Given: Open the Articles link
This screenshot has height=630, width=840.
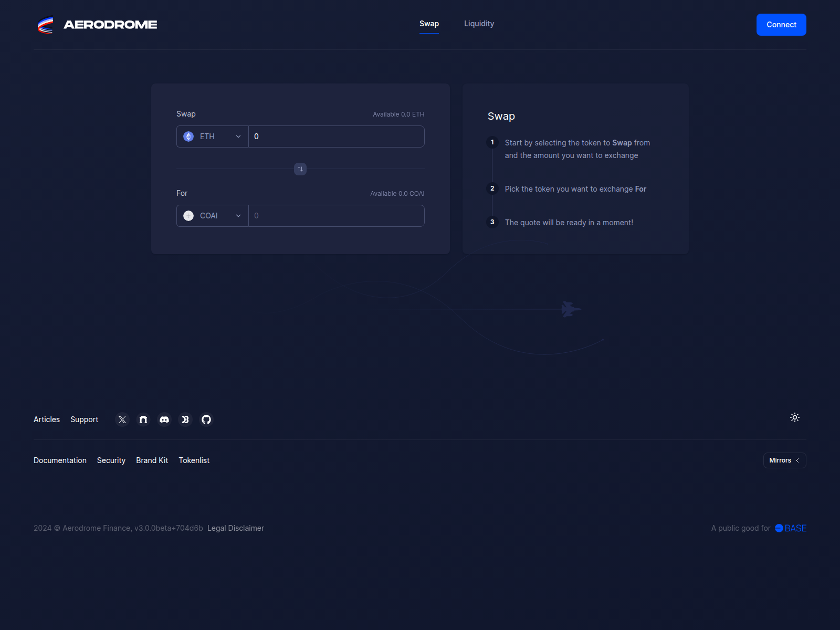Looking at the screenshot, I should pos(47,419).
